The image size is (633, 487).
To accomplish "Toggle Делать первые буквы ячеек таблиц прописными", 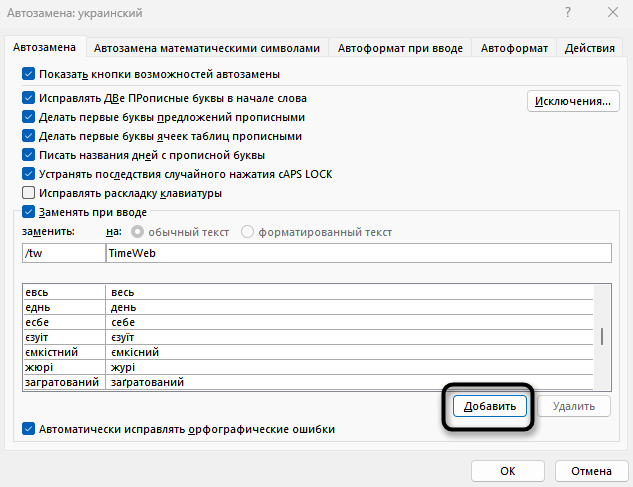I will [x=28, y=136].
